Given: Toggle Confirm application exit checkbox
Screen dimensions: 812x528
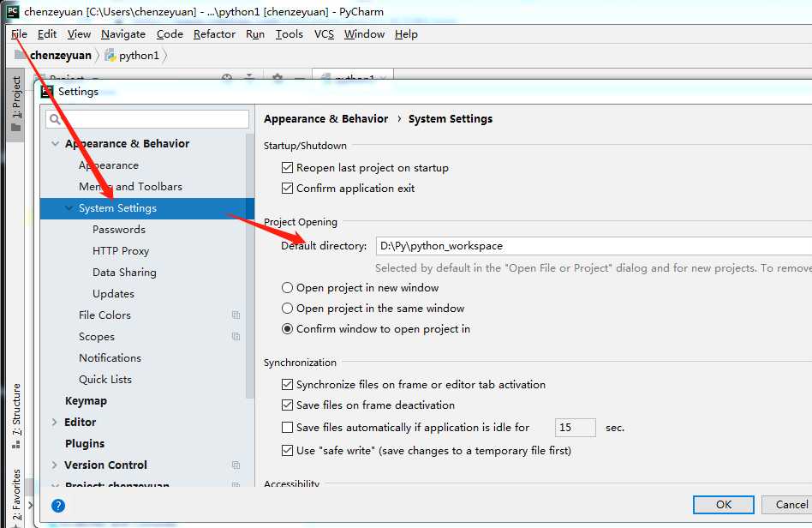Looking at the screenshot, I should 288,188.
